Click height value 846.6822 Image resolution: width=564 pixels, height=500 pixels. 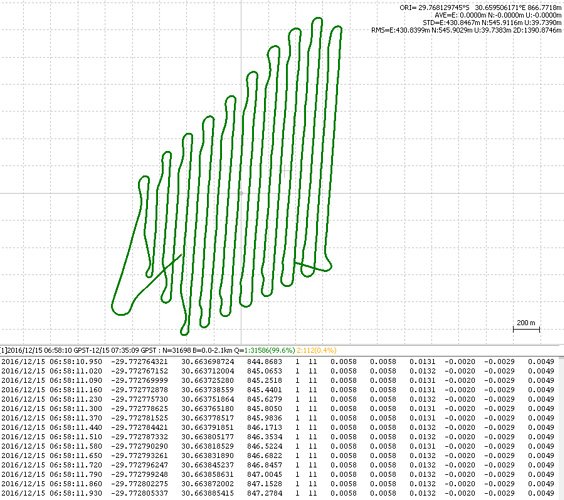[x=265, y=455]
